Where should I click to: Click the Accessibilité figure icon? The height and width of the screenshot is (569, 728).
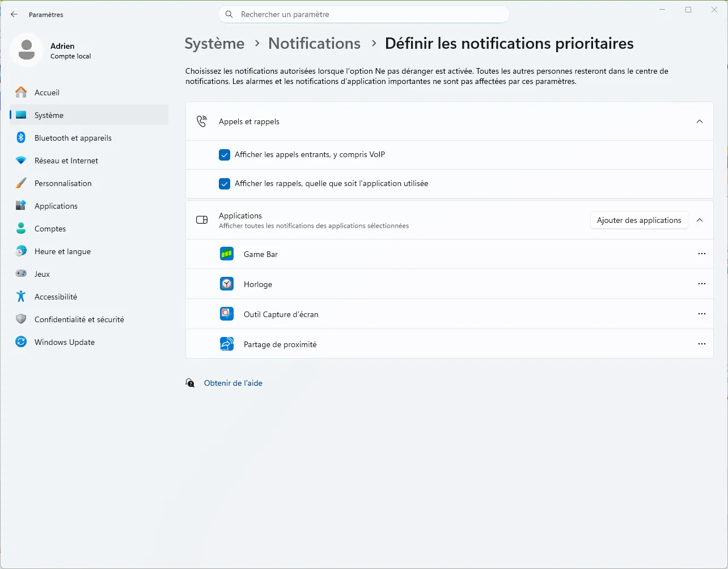pos(21,296)
